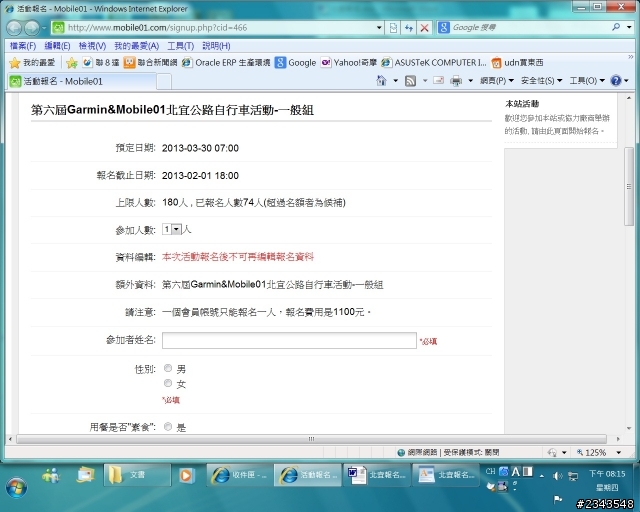
Task: Open the 文書 folder taskbar button
Action: tap(137, 475)
